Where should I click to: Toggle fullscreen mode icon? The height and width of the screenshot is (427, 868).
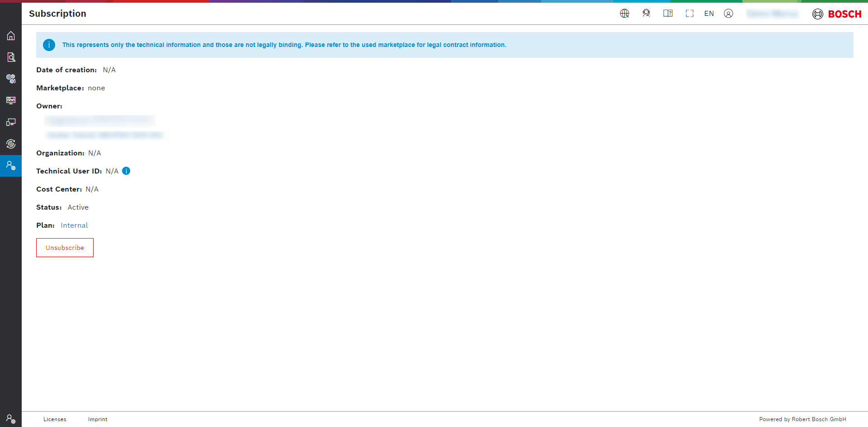pos(689,14)
